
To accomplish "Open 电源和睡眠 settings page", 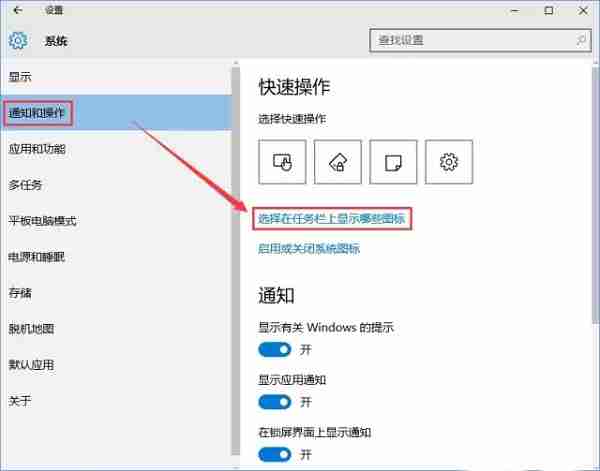I will coord(116,257).
